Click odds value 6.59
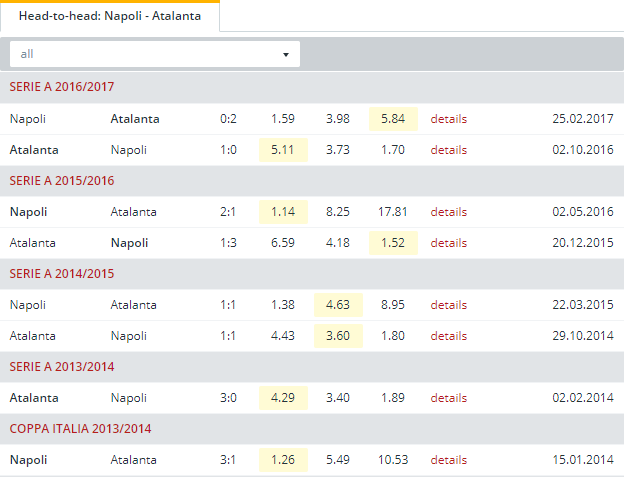 coord(283,243)
